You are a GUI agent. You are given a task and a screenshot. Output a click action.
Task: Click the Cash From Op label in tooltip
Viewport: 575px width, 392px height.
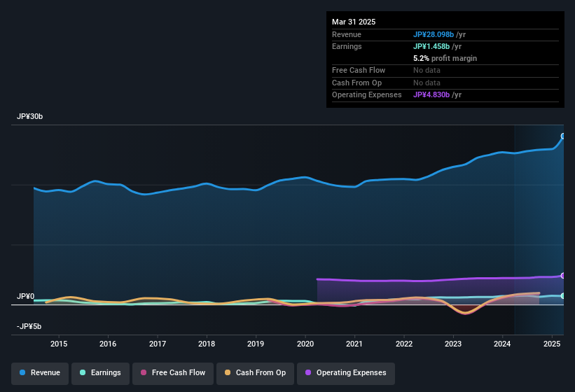pos(356,83)
